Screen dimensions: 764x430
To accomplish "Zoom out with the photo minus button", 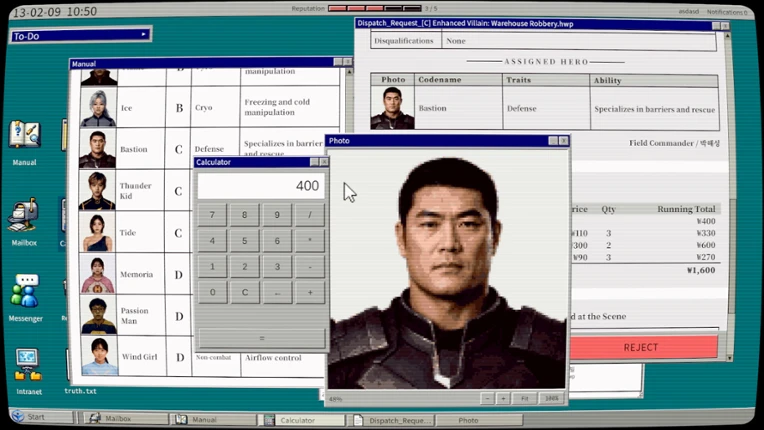I will (487, 398).
